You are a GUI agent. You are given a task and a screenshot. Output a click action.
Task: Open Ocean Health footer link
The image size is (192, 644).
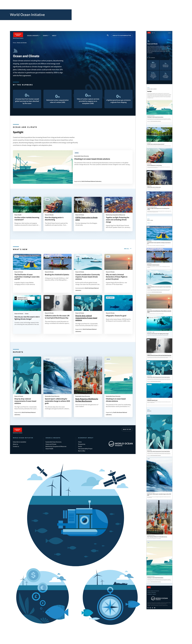click(49, 449)
